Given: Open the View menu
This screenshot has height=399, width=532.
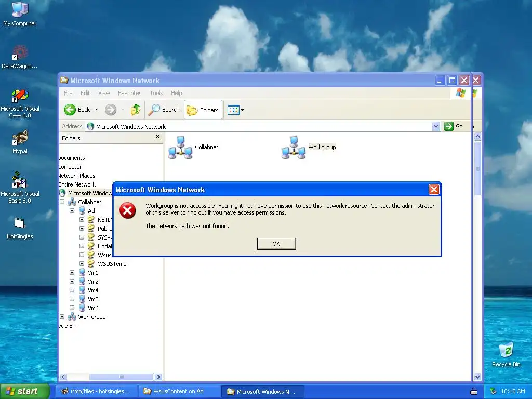Looking at the screenshot, I should pos(104,93).
